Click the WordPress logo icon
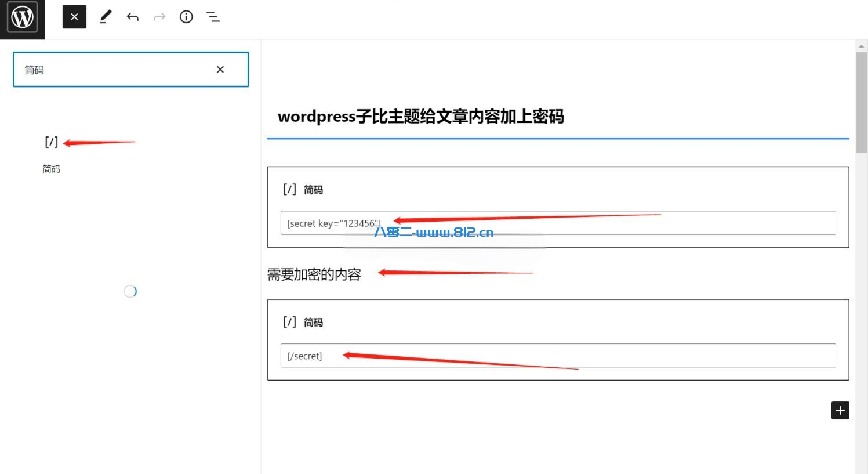 (22, 17)
